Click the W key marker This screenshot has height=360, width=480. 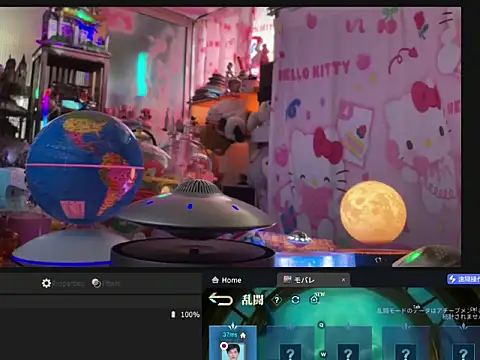tap(323, 354)
